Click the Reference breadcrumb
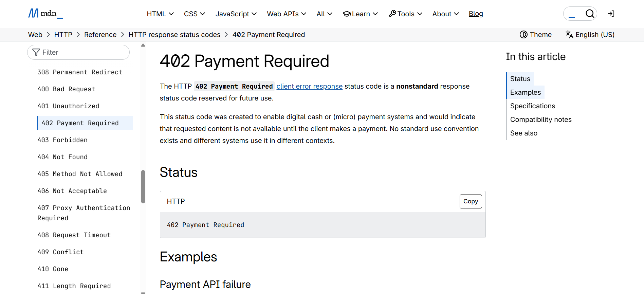This screenshot has height=294, width=644. pyautogui.click(x=100, y=35)
